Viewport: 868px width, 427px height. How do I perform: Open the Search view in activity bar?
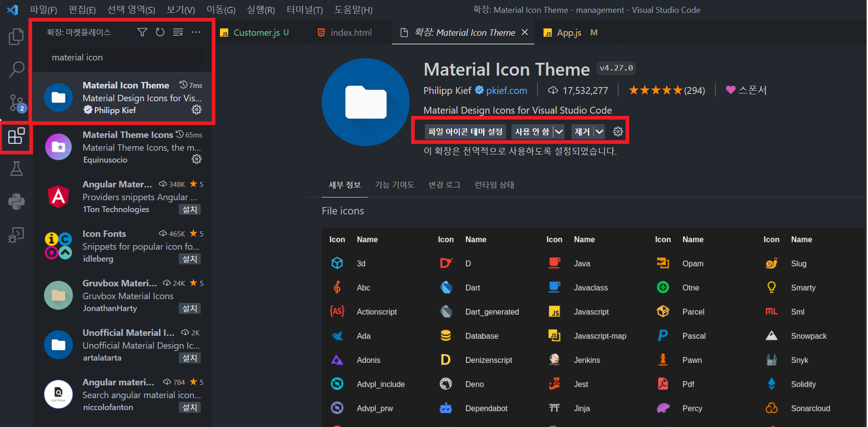pyautogui.click(x=16, y=70)
